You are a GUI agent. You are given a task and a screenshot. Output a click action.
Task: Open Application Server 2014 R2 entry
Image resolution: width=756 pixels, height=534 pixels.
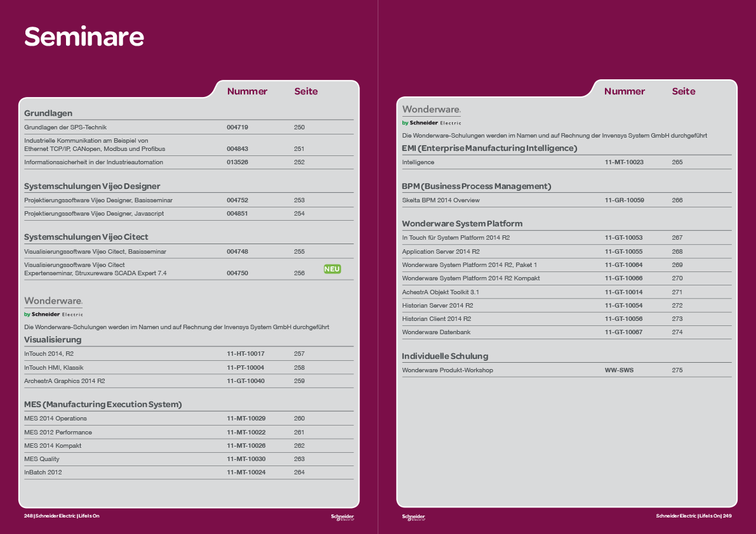coord(441,251)
